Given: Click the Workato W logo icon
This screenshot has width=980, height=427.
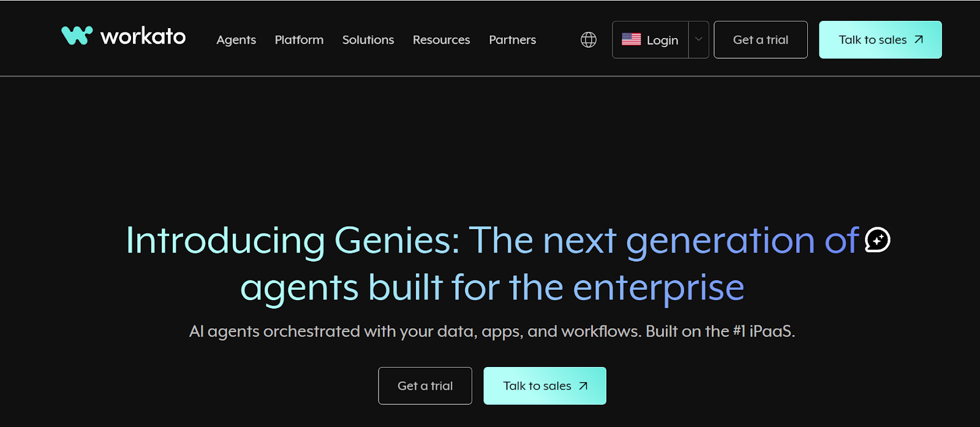Looking at the screenshot, I should [x=77, y=36].
